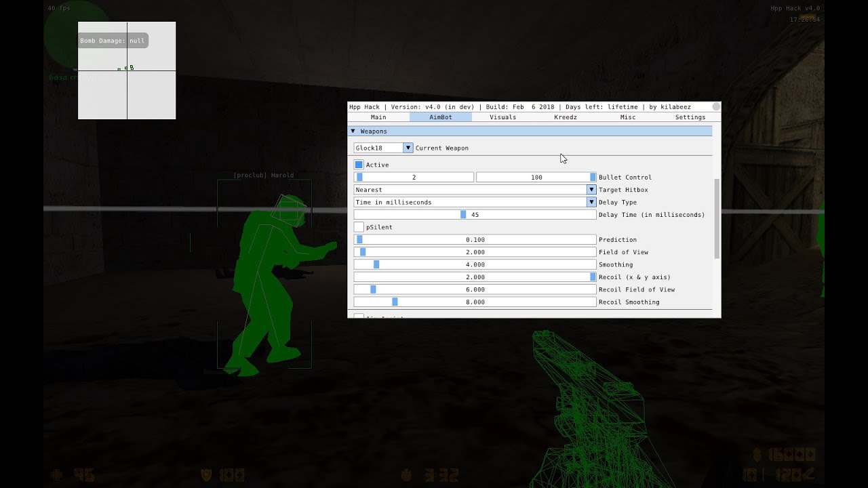This screenshot has height=488, width=868.
Task: Open the Target Hitbox dropdown
Action: click(475, 190)
